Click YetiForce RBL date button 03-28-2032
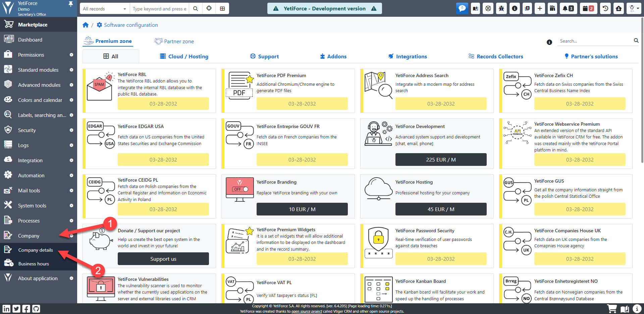This screenshot has height=314, width=644. [163, 104]
